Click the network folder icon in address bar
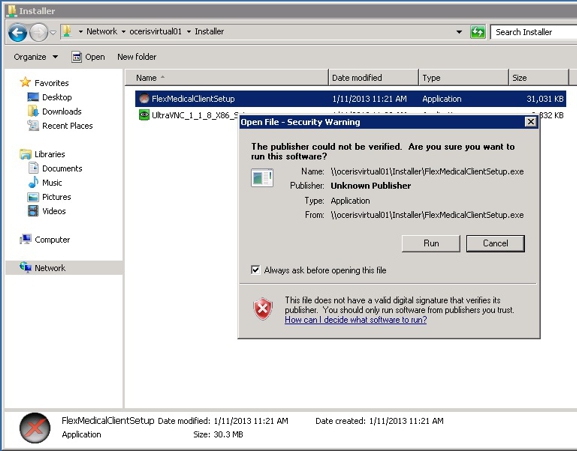577x451 pixels. tap(67, 31)
